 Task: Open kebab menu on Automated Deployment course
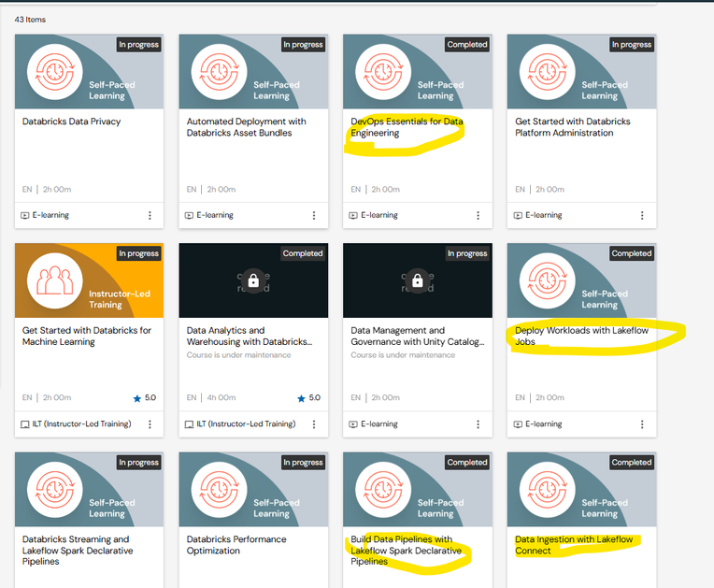click(x=314, y=215)
